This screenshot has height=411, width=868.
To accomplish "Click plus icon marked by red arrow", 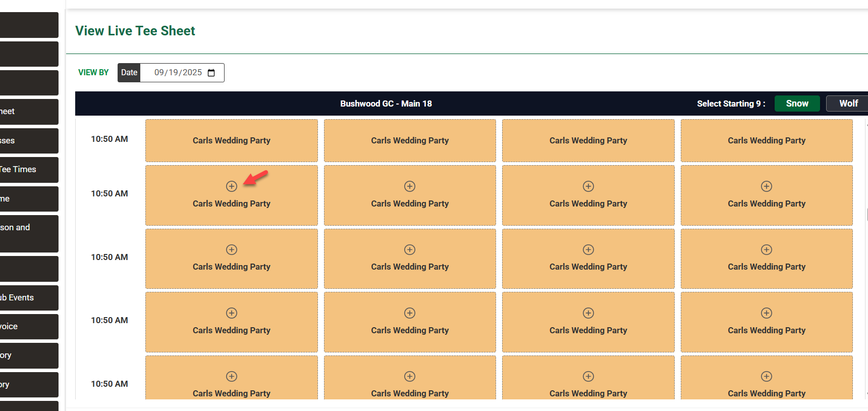I will pyautogui.click(x=232, y=186).
